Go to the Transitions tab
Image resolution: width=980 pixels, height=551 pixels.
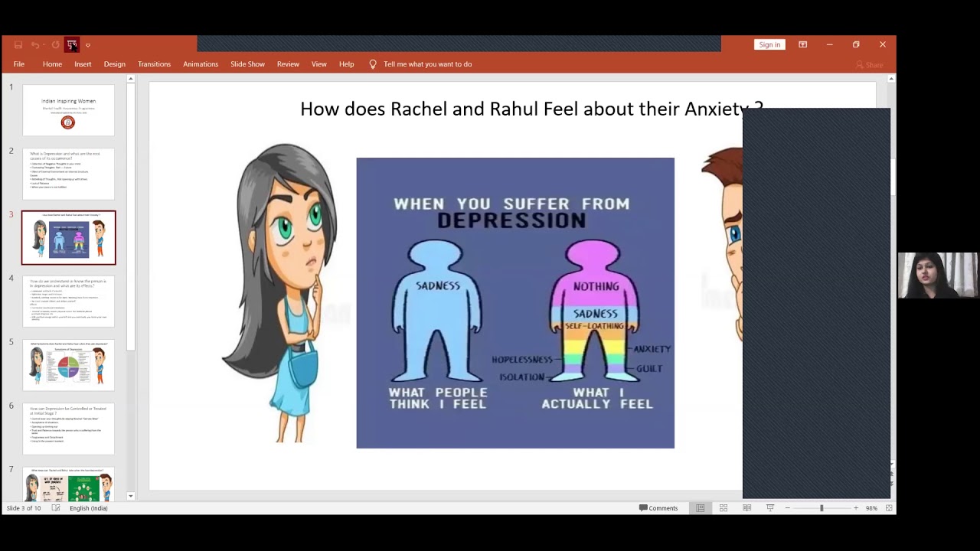[x=154, y=64]
